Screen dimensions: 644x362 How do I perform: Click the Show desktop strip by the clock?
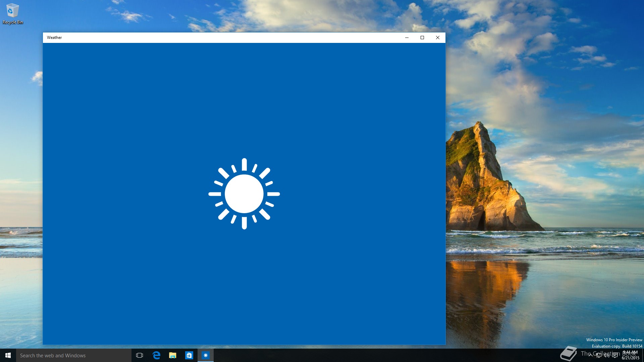pos(643,355)
